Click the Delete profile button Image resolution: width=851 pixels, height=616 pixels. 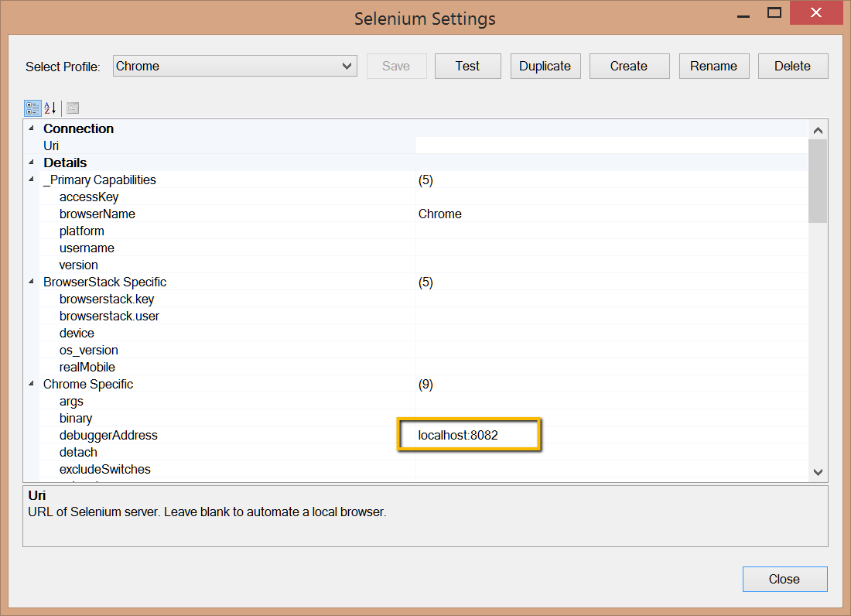click(792, 67)
